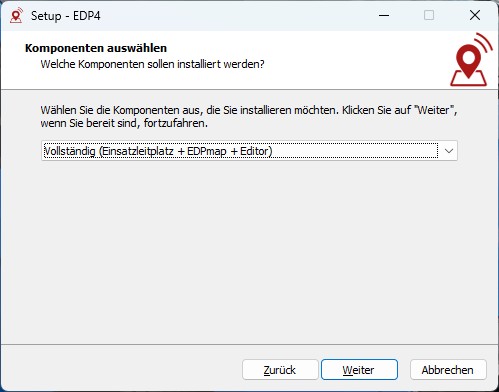
Task: Click the empty footer area left of Zurück
Action: point(120,369)
